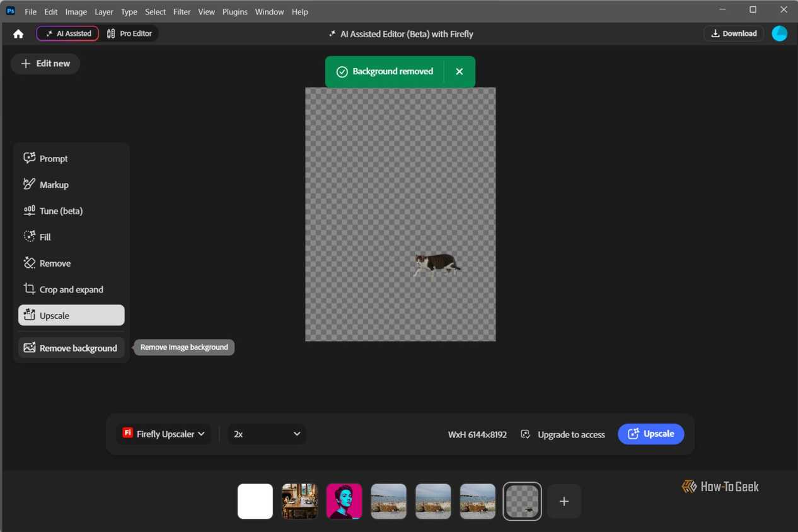Select the first beach photo thumbnail
Image resolution: width=798 pixels, height=532 pixels.
click(x=389, y=501)
